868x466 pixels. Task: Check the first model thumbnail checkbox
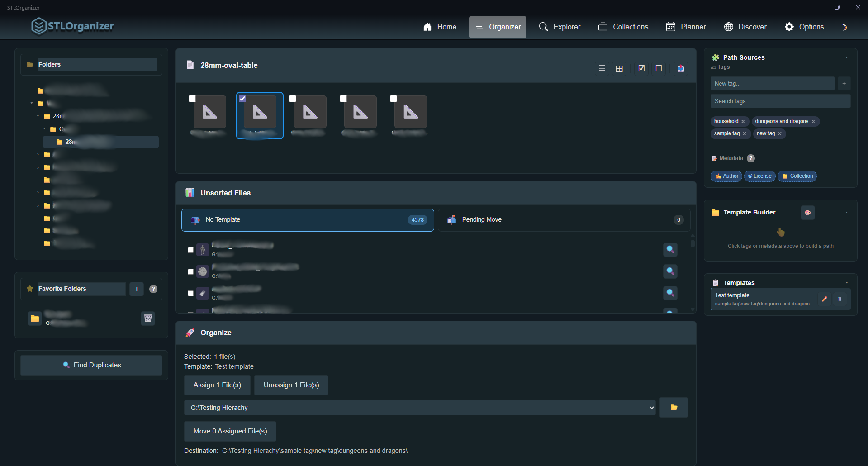192,98
